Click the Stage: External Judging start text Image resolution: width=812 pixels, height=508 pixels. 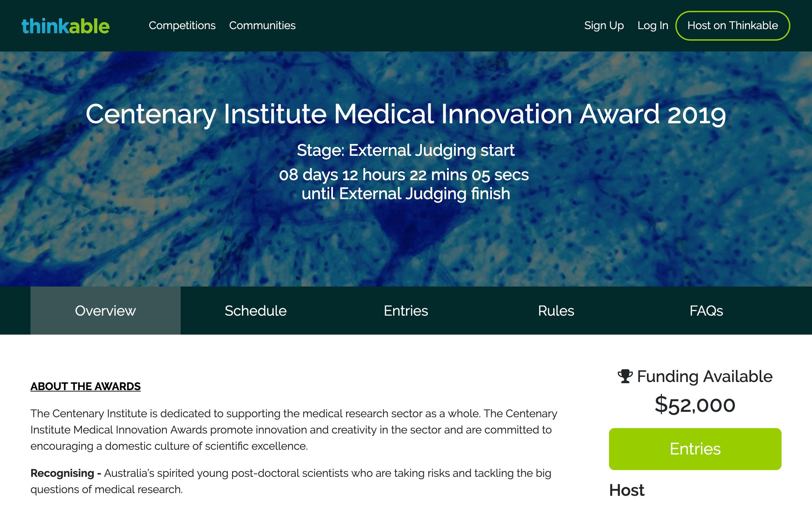click(406, 150)
